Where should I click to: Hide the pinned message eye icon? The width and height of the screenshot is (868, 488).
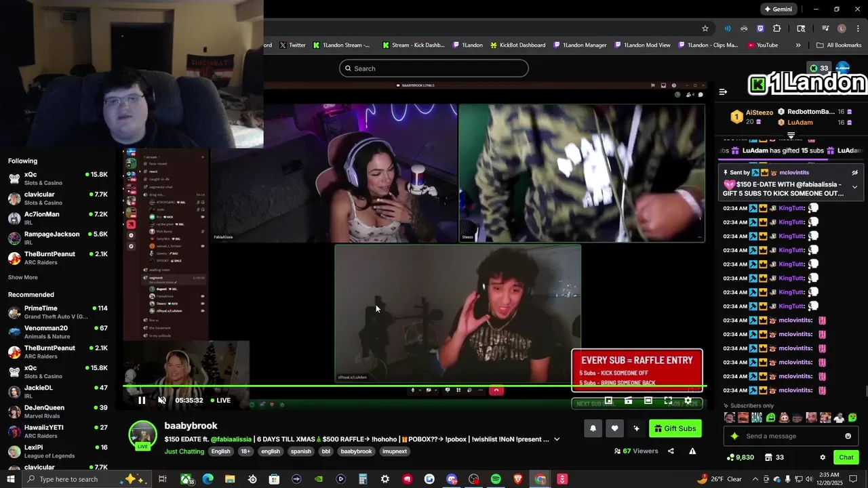(854, 173)
